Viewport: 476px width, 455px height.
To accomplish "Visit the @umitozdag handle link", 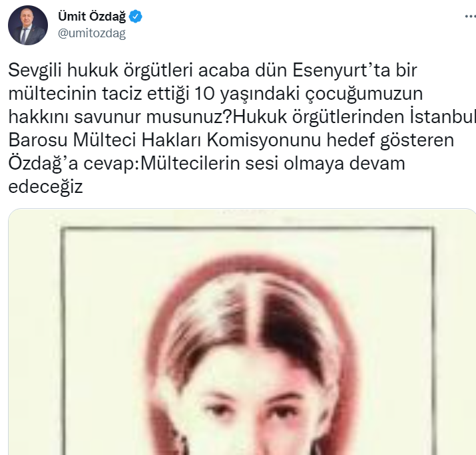I will pyautogui.click(x=92, y=33).
